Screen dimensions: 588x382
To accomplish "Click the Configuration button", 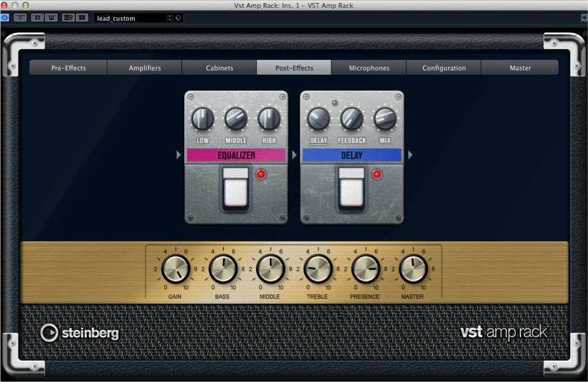I will pyautogui.click(x=443, y=68).
